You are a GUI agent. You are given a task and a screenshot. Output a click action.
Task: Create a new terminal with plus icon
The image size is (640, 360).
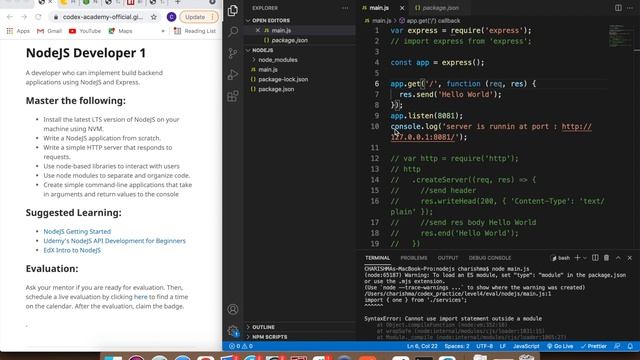point(577,258)
